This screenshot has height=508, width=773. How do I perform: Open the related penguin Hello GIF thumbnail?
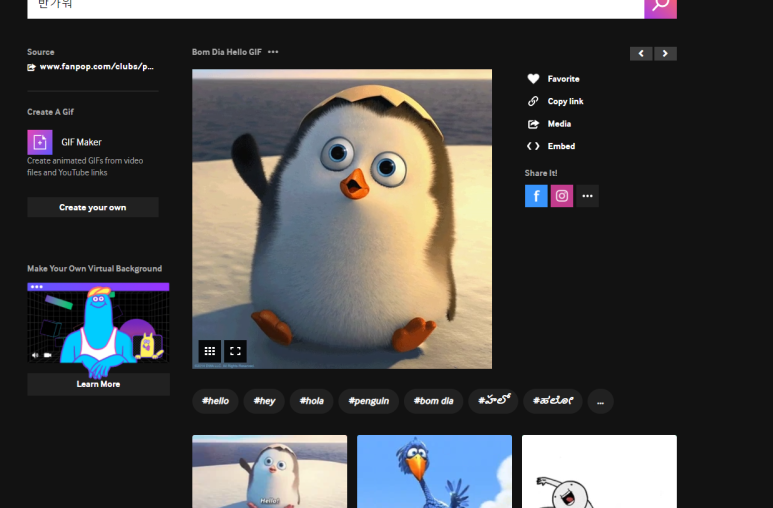(270, 472)
